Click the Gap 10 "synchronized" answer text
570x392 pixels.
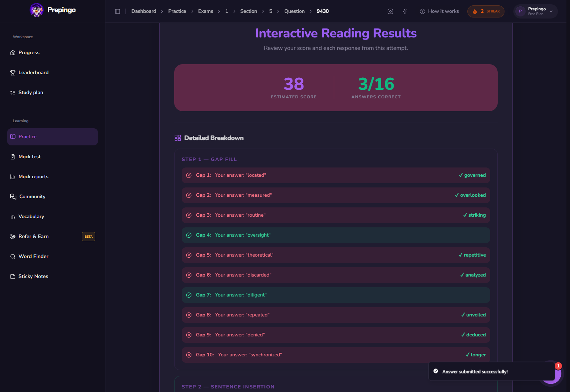[250, 355]
